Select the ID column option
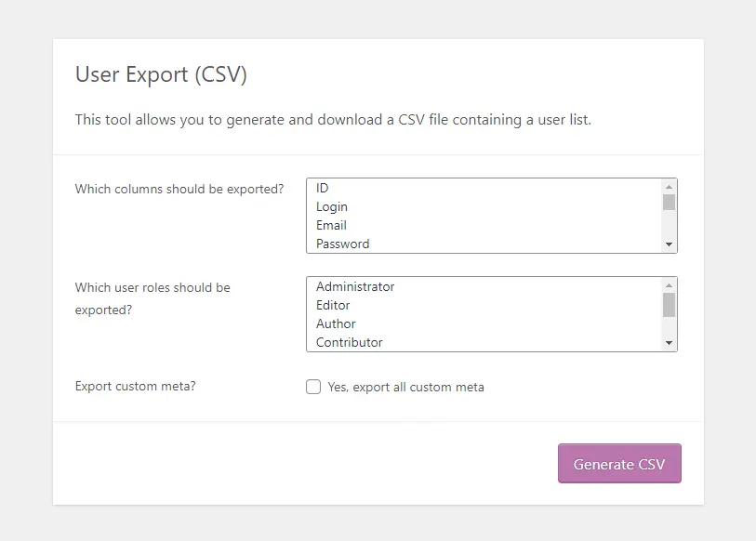756x541 pixels. pyautogui.click(x=323, y=188)
